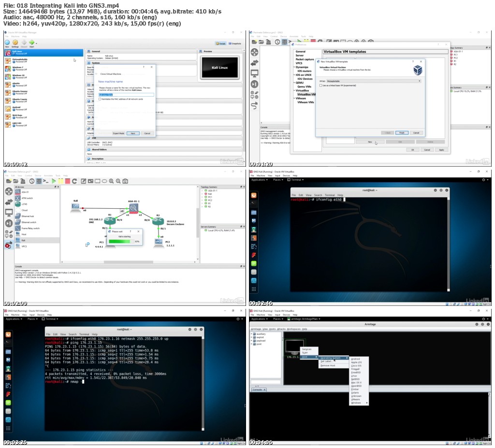Stop all devices with red square at 00:02:00
Screen dimensions: 495x448
pyautogui.click(x=67, y=181)
